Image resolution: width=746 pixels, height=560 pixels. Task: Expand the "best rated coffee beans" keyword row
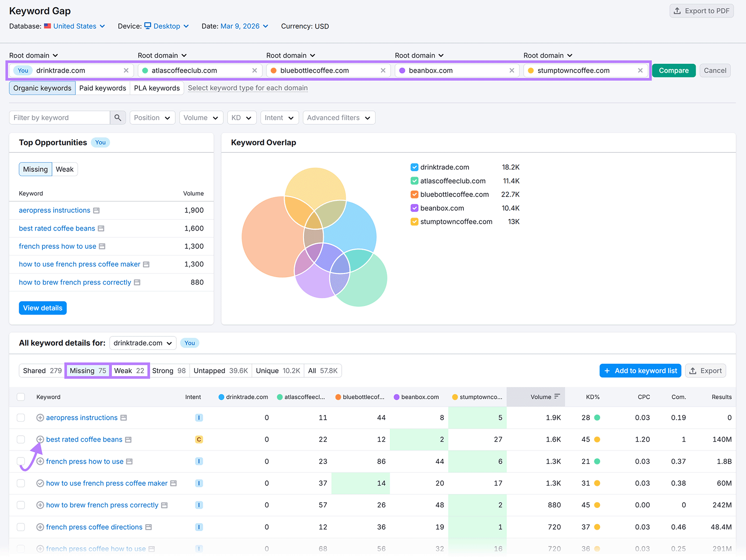pos(40,439)
